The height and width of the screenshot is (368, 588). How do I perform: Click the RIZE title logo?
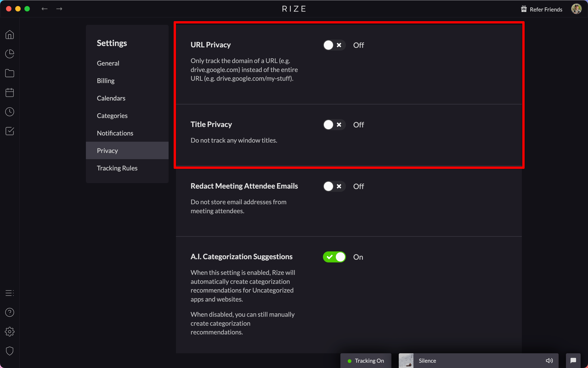294,9
